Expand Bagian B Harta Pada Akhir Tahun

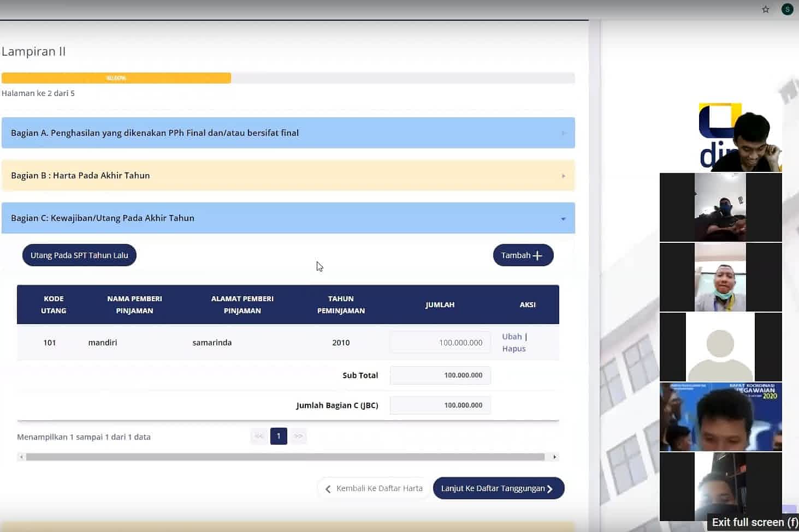coord(288,176)
